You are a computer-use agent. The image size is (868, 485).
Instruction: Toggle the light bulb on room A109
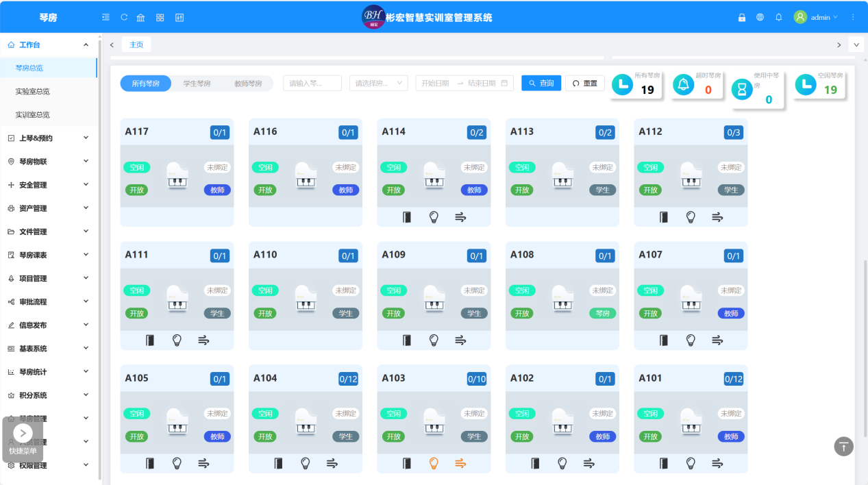tap(433, 340)
